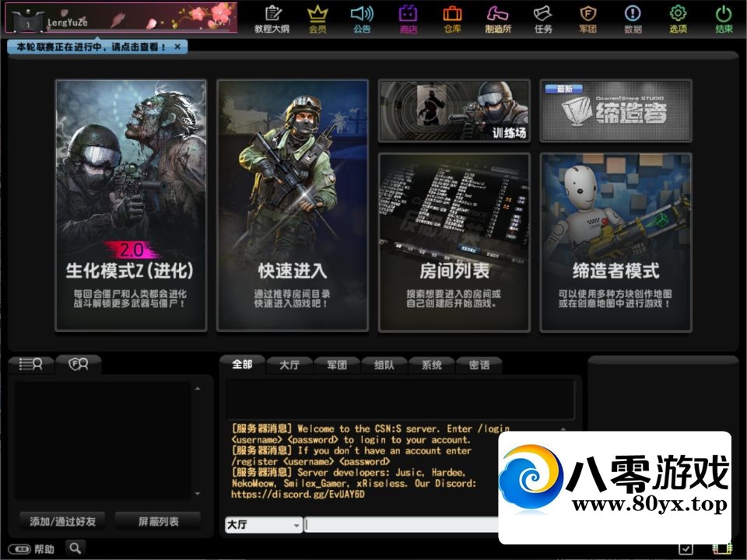Choose the 快速进入 quick join card

(x=293, y=205)
